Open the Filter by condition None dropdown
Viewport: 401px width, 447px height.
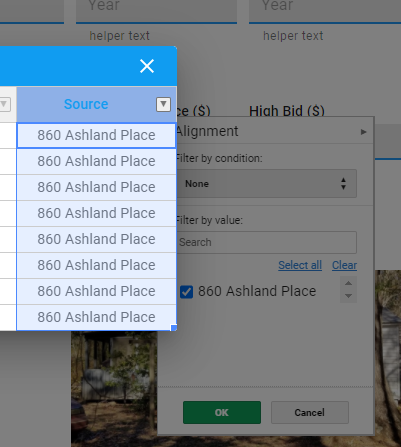point(267,184)
